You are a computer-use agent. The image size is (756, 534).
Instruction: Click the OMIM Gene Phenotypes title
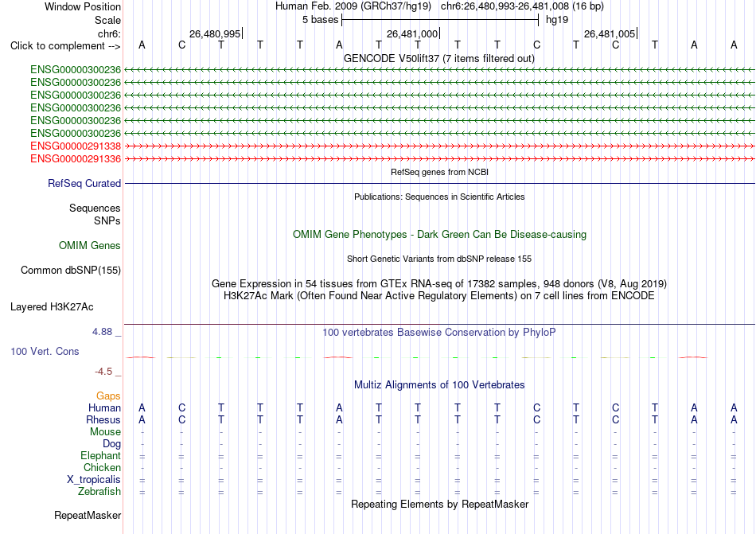point(440,235)
